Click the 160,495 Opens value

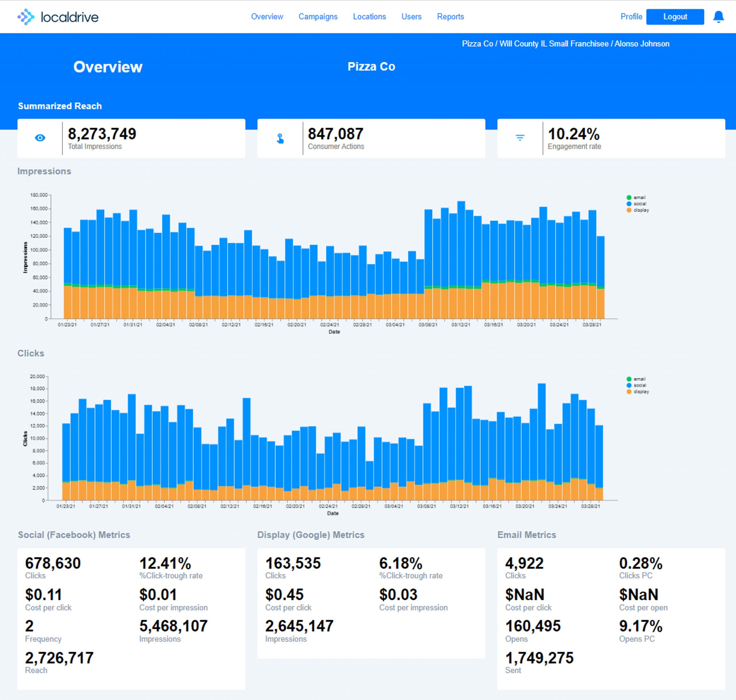pos(533,626)
